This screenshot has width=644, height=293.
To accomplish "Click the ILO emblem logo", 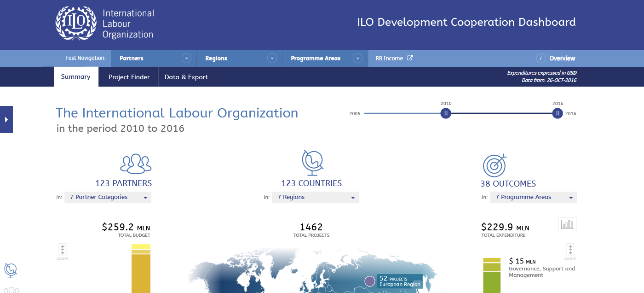I will point(76,23).
